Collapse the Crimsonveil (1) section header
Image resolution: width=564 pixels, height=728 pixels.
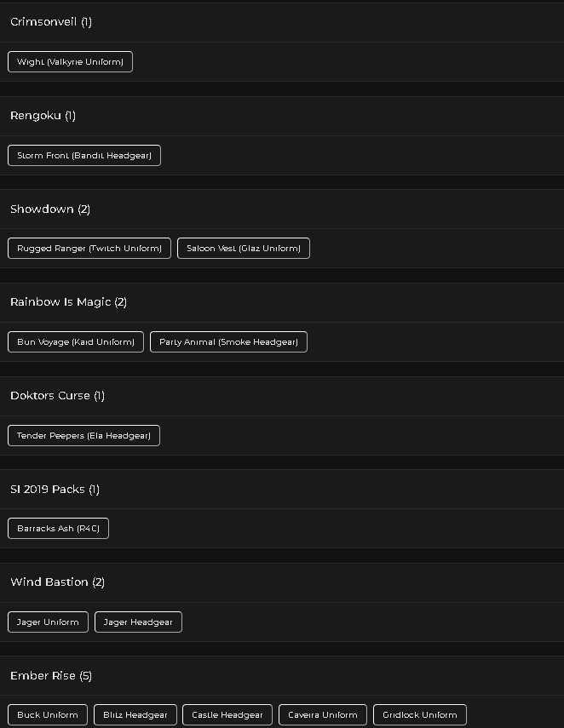point(282,22)
